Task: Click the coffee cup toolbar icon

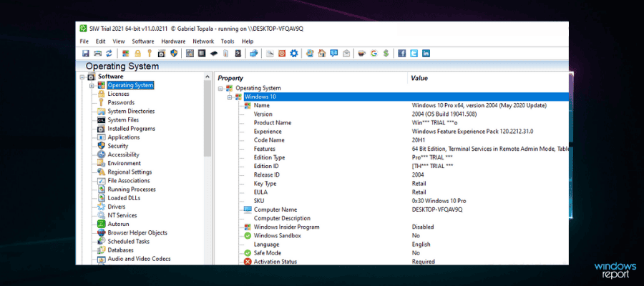Action: [361, 54]
